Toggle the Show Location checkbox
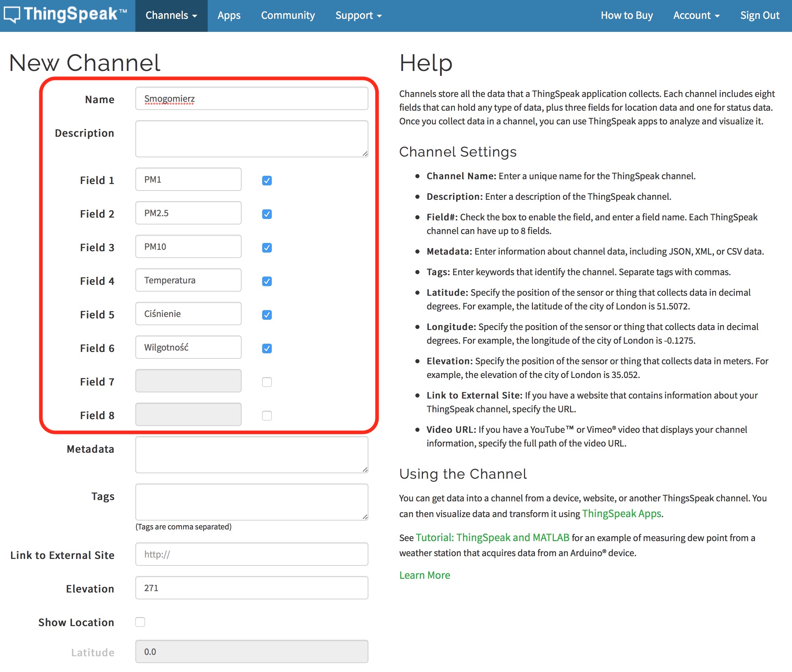 point(140,622)
